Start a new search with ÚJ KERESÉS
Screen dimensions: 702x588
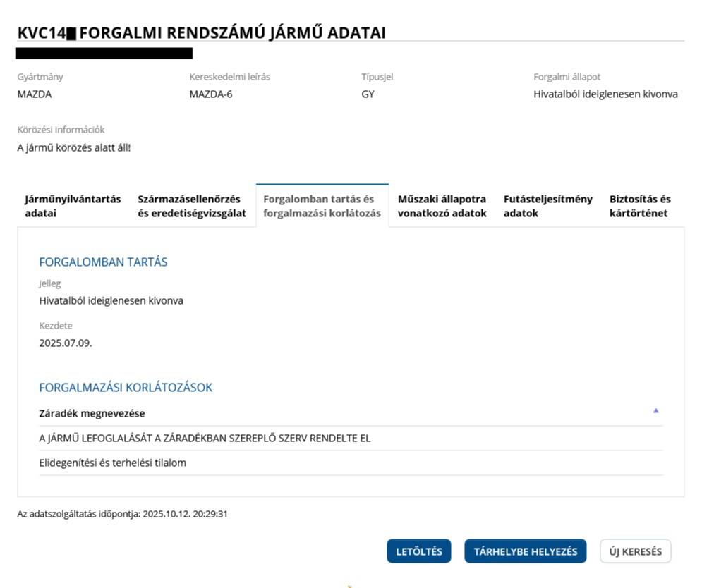[635, 551]
